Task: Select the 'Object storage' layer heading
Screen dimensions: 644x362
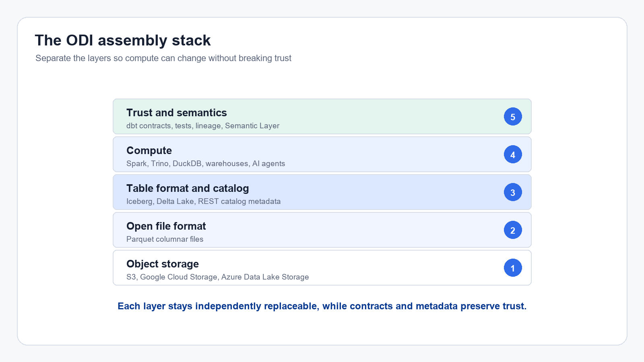Action: coord(163,264)
